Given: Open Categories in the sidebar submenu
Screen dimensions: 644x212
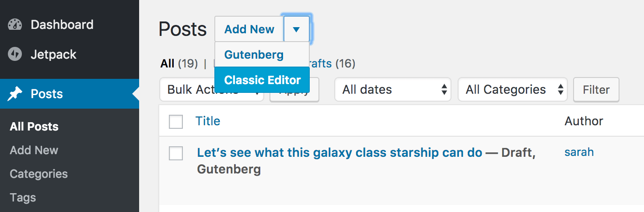Looking at the screenshot, I should [x=38, y=174].
